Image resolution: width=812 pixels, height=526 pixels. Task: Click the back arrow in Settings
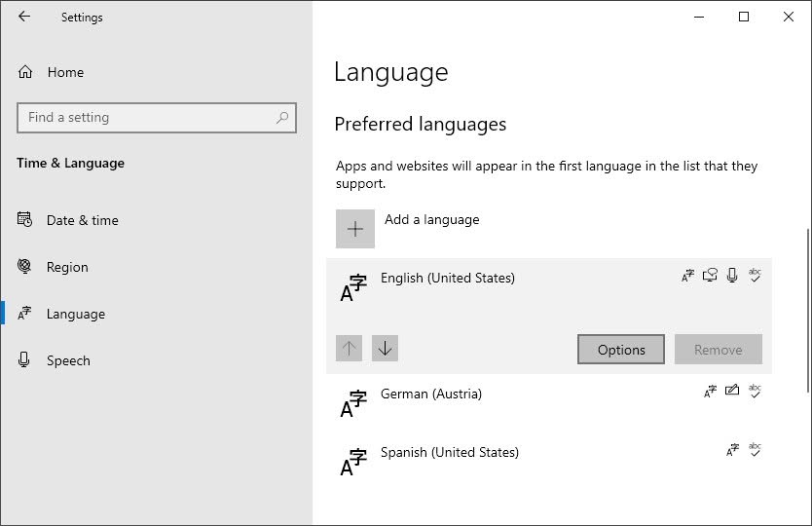(x=24, y=17)
